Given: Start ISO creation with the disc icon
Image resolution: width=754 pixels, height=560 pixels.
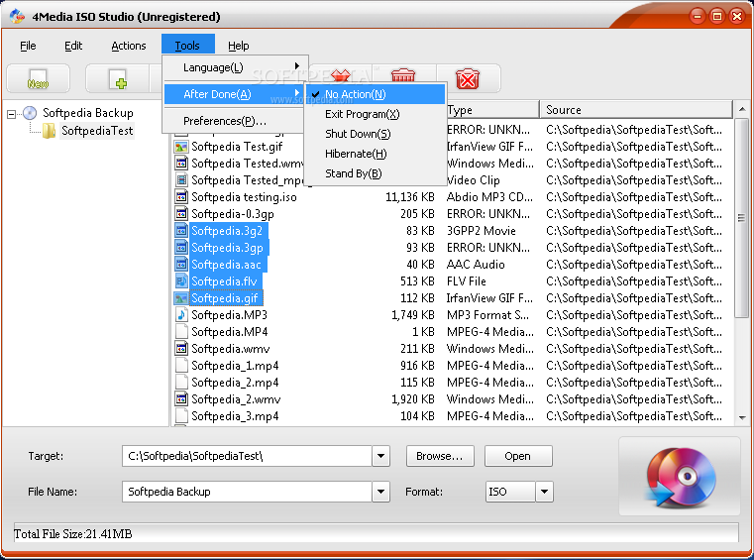Looking at the screenshot, I should pyautogui.click(x=679, y=477).
